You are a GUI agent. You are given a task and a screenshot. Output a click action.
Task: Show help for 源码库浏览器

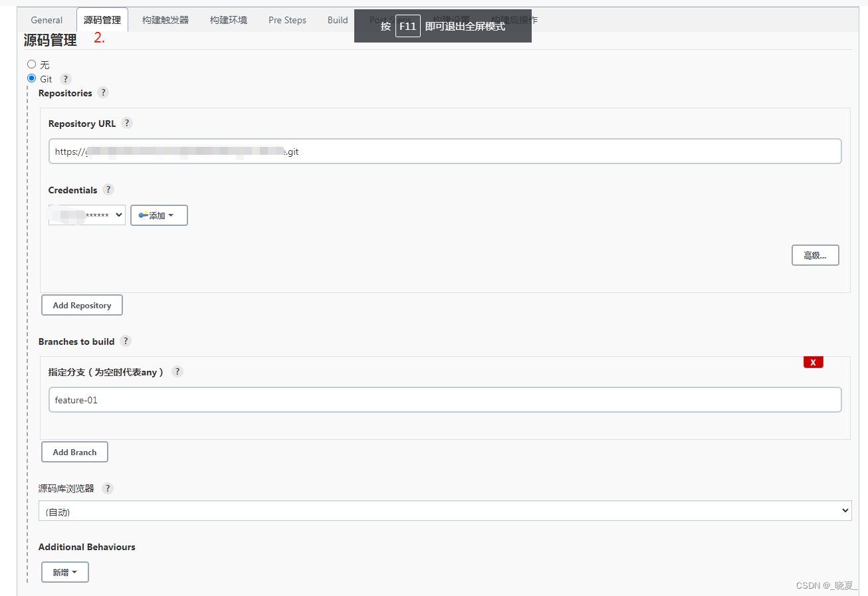(108, 488)
